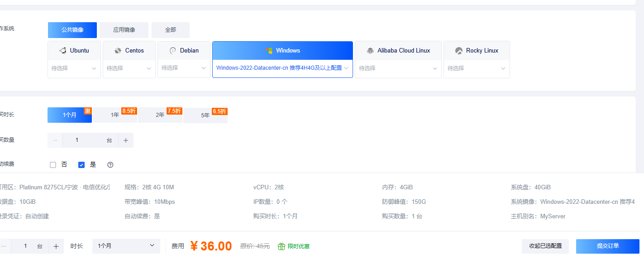Check the 否 auto-renew checkbox

click(x=53, y=165)
